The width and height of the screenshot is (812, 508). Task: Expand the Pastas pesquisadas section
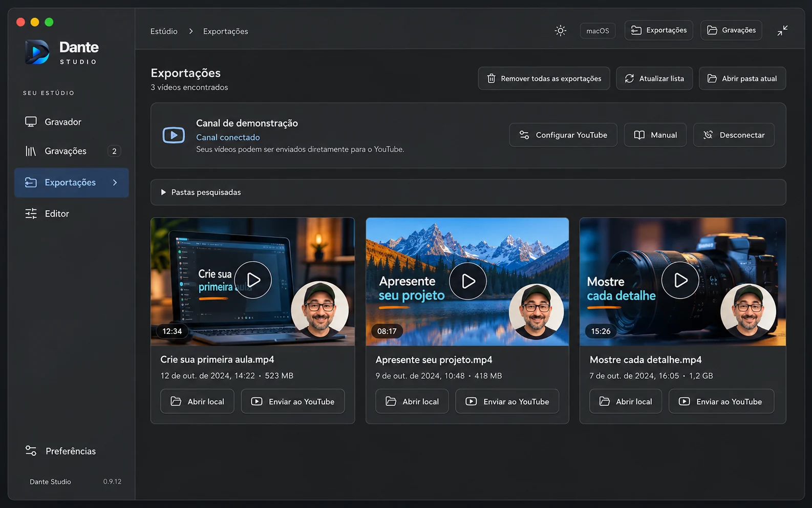[x=468, y=192]
